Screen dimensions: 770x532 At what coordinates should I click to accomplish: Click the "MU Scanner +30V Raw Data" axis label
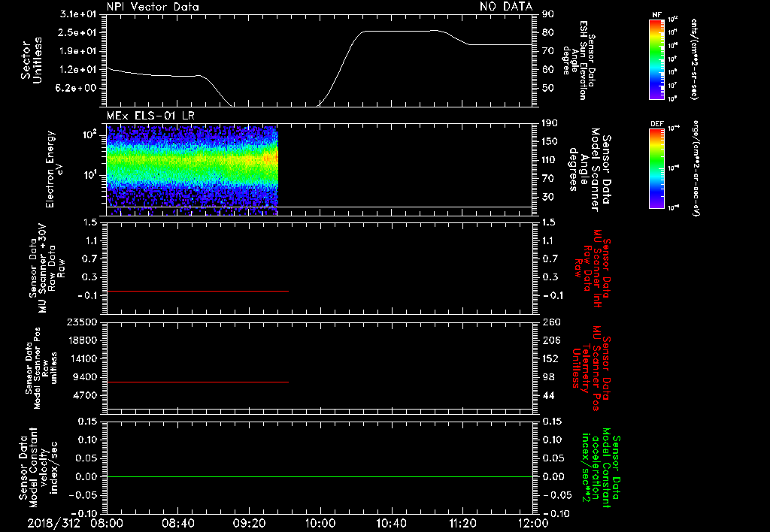coord(46,268)
